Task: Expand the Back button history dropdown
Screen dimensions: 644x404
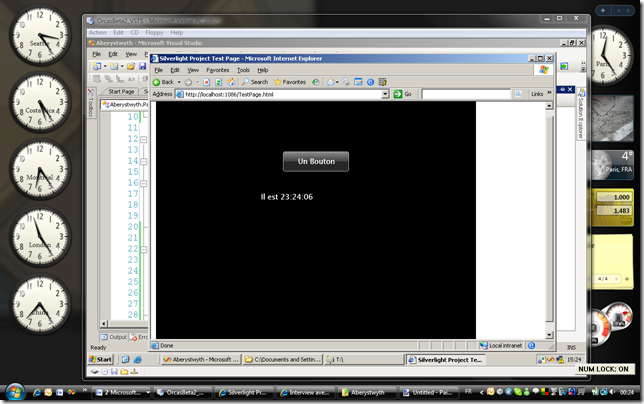Action: [x=179, y=82]
